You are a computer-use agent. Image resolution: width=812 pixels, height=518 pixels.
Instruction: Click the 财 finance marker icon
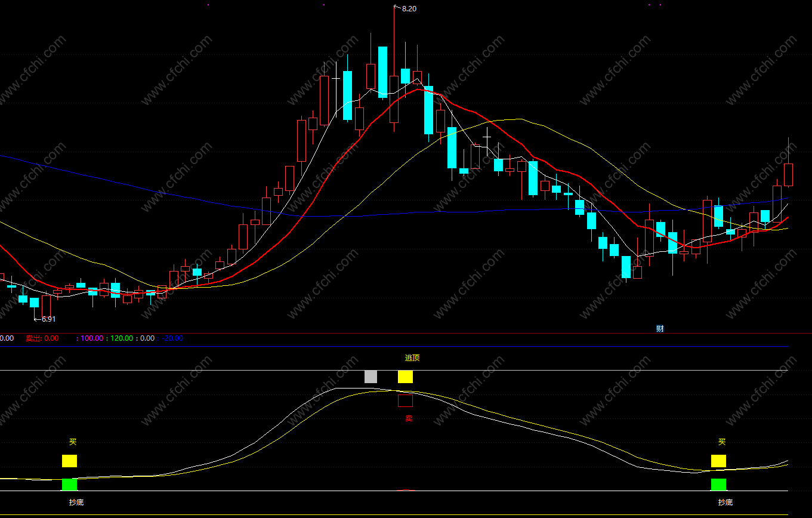(660, 328)
